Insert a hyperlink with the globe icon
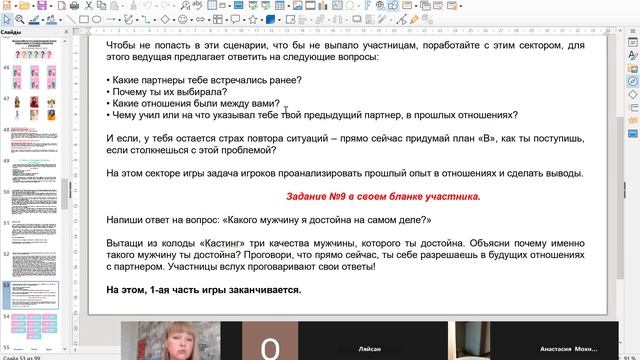The height and width of the screenshot is (360, 640). (380, 6)
